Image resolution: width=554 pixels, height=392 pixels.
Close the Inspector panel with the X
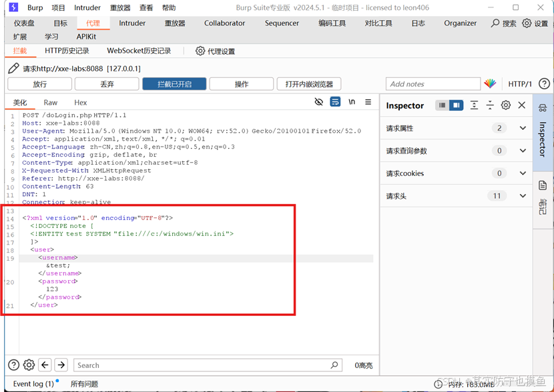point(522,105)
